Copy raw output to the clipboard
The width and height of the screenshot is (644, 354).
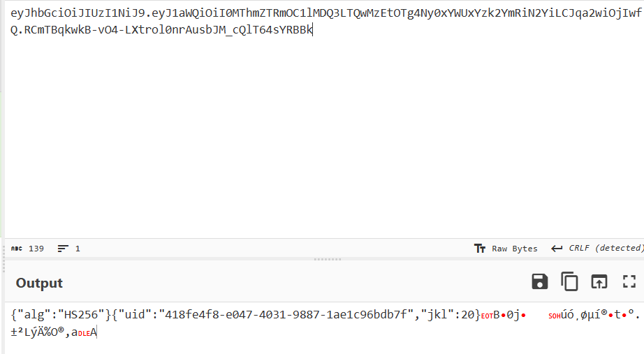click(569, 281)
